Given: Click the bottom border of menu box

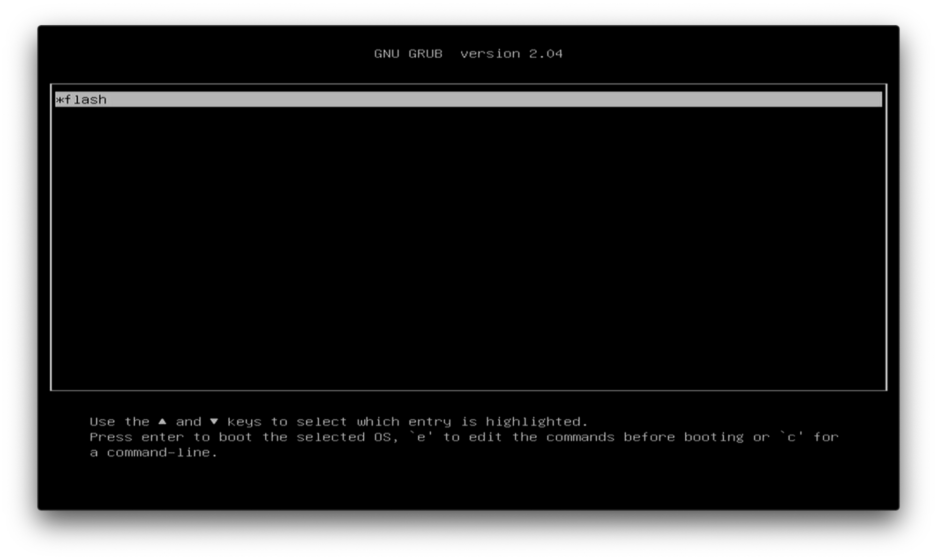Looking at the screenshot, I should point(469,389).
